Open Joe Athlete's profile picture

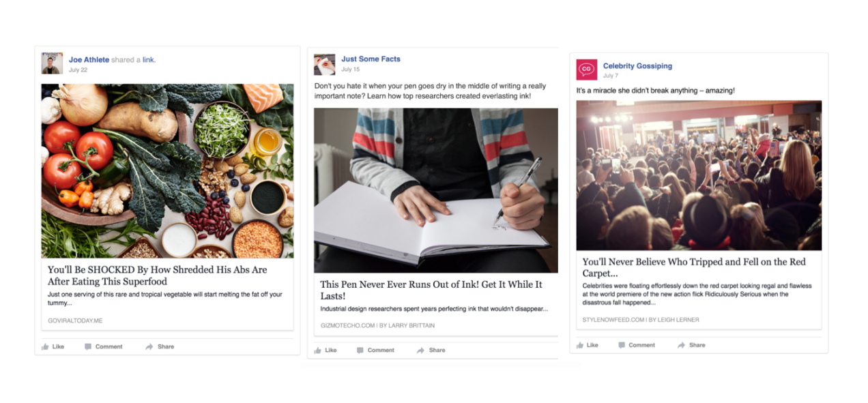[x=52, y=63]
